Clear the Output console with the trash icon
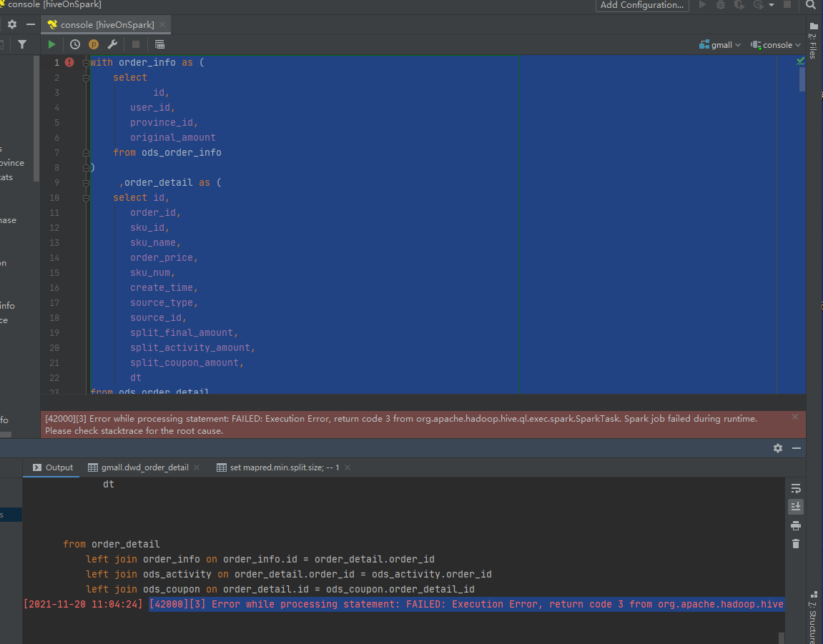 coord(795,544)
